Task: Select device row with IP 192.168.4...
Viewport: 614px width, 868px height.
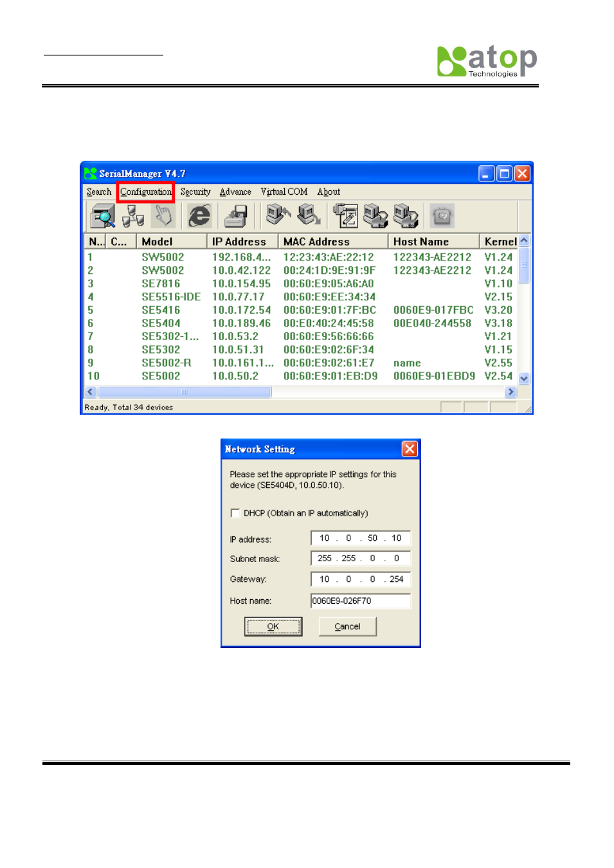Action: click(x=301, y=257)
